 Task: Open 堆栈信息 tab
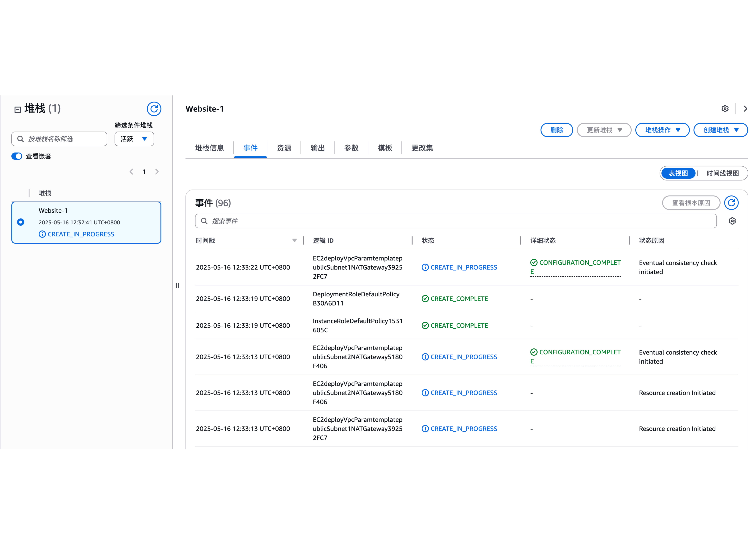pyautogui.click(x=210, y=148)
